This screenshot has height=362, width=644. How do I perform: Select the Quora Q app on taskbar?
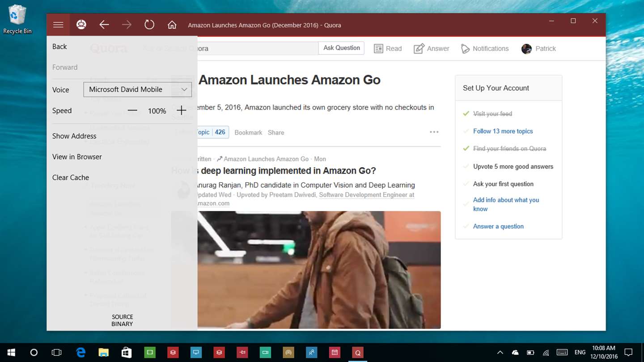point(357,353)
